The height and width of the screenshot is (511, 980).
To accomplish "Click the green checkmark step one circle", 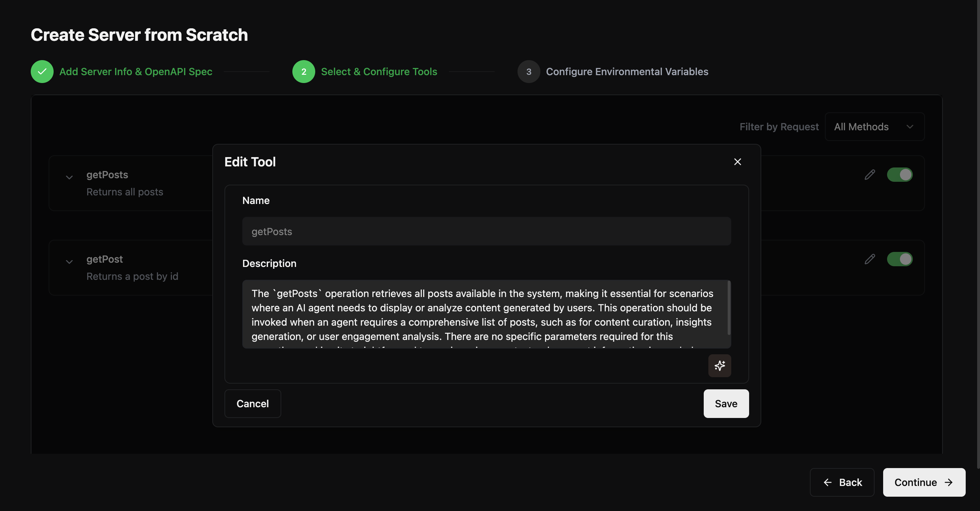I will pyautogui.click(x=42, y=72).
